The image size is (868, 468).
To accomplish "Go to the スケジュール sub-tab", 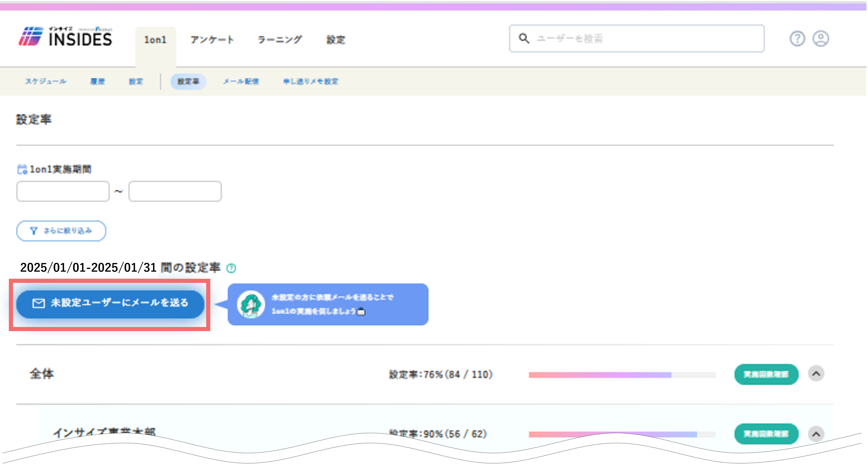I will [x=46, y=81].
